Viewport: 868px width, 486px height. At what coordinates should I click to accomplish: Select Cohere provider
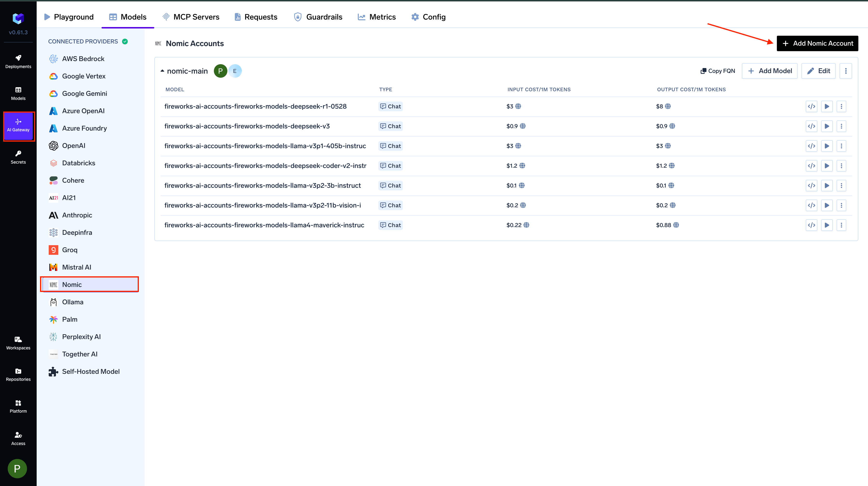pos(73,181)
